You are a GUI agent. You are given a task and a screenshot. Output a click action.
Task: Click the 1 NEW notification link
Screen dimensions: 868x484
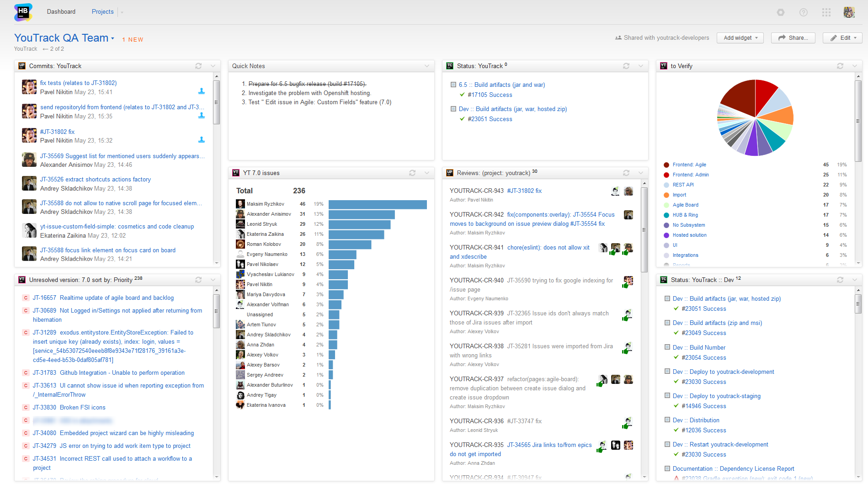[x=133, y=40]
